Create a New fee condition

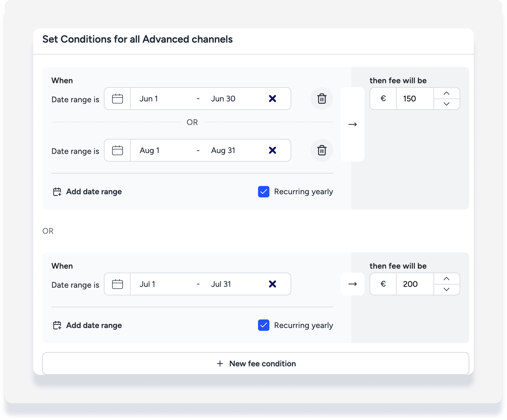tap(255, 364)
